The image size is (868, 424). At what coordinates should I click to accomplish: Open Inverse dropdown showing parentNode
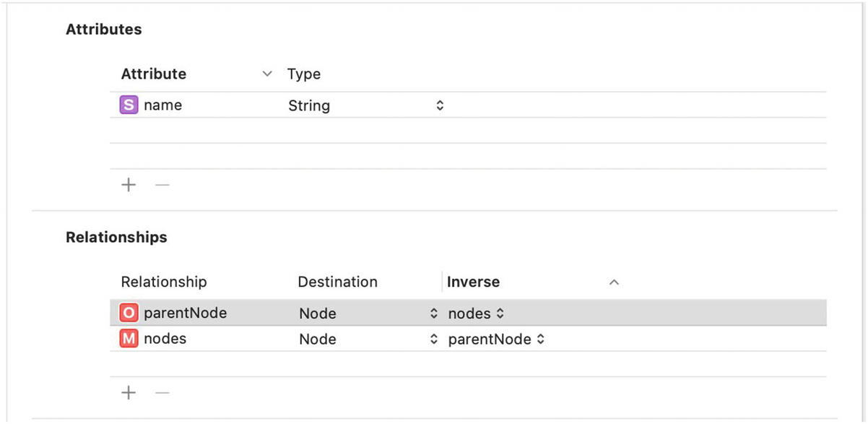pos(540,339)
